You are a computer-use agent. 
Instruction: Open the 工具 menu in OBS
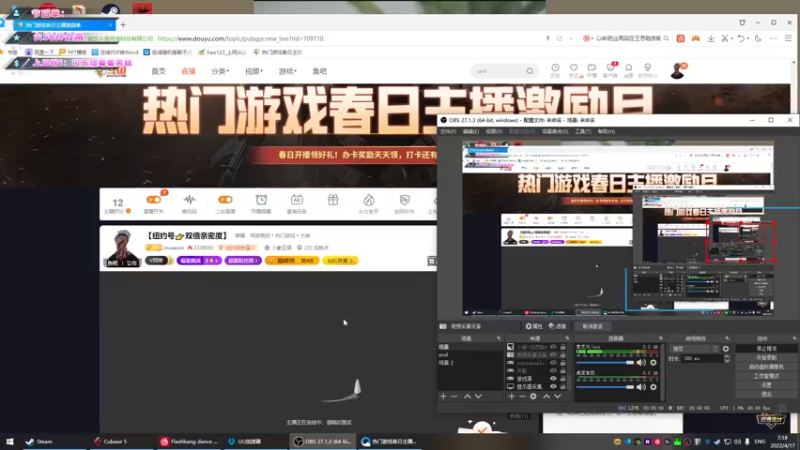(583, 132)
